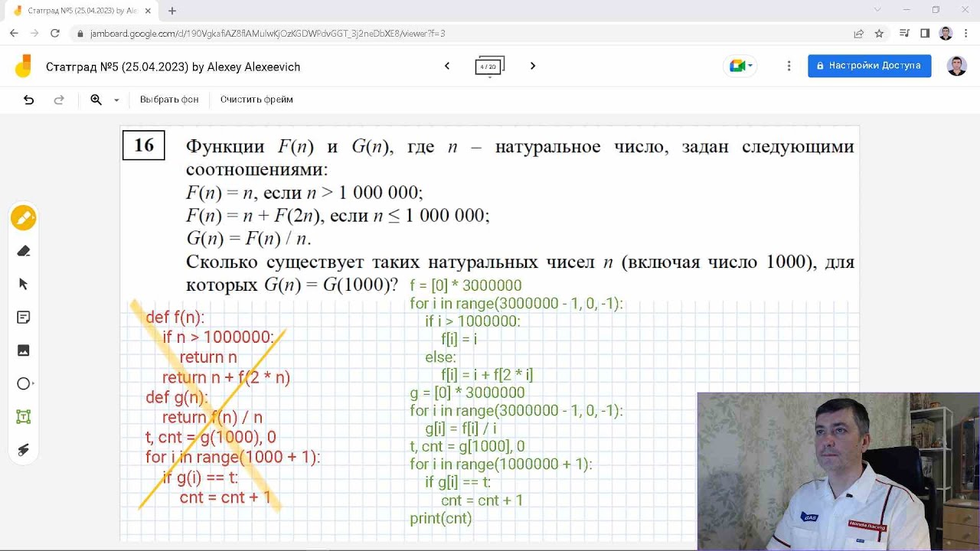Click 'Выбрать фон' to set background
The image size is (980, 551).
pyautogui.click(x=169, y=99)
